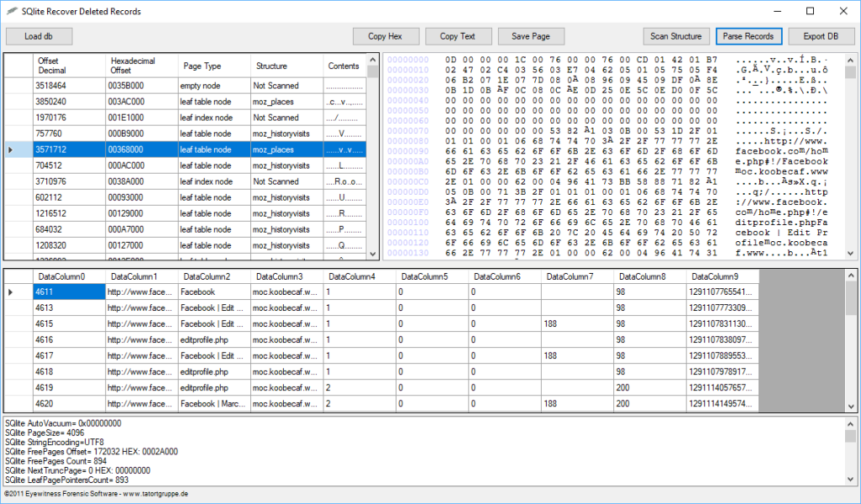Click the DataColumn2 cell reading Facebook
The width and height of the screenshot is (861, 504).
[x=213, y=291]
